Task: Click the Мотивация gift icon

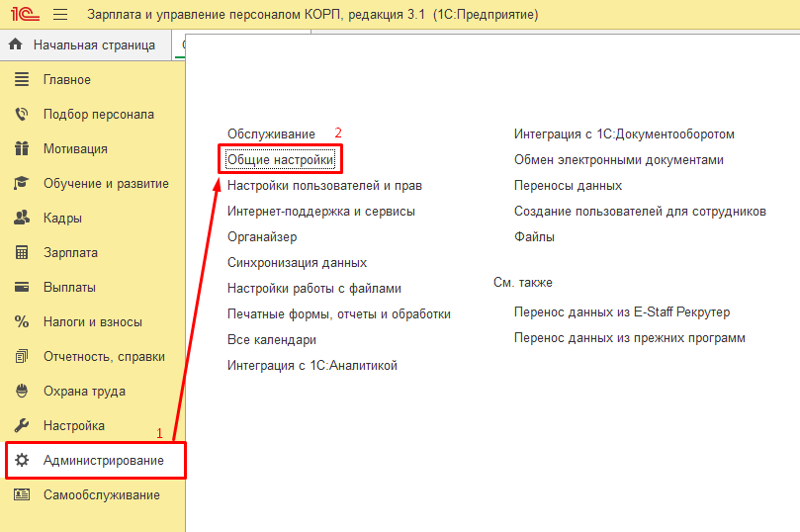Action: (x=22, y=148)
